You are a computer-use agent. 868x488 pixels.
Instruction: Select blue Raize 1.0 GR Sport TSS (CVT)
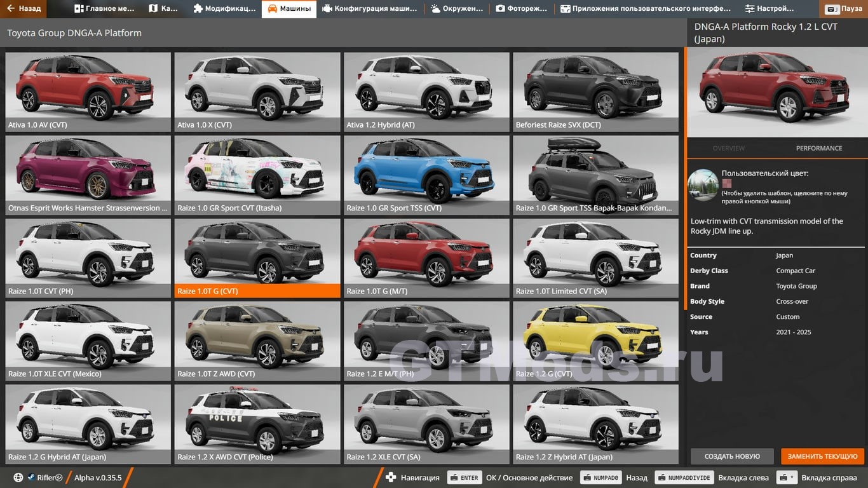pyautogui.click(x=426, y=175)
